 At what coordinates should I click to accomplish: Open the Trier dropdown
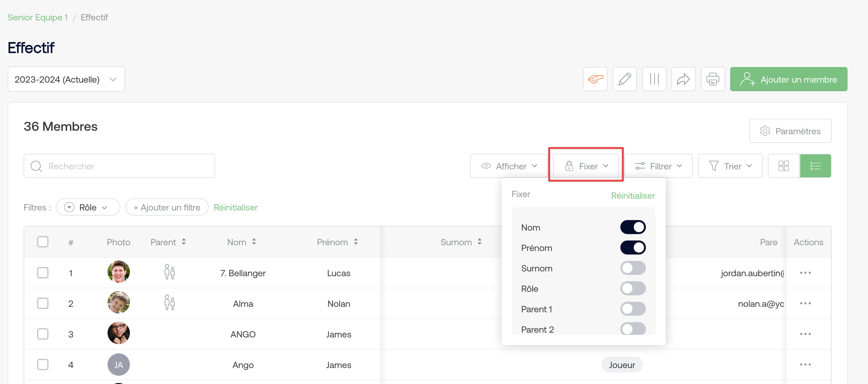tap(730, 166)
